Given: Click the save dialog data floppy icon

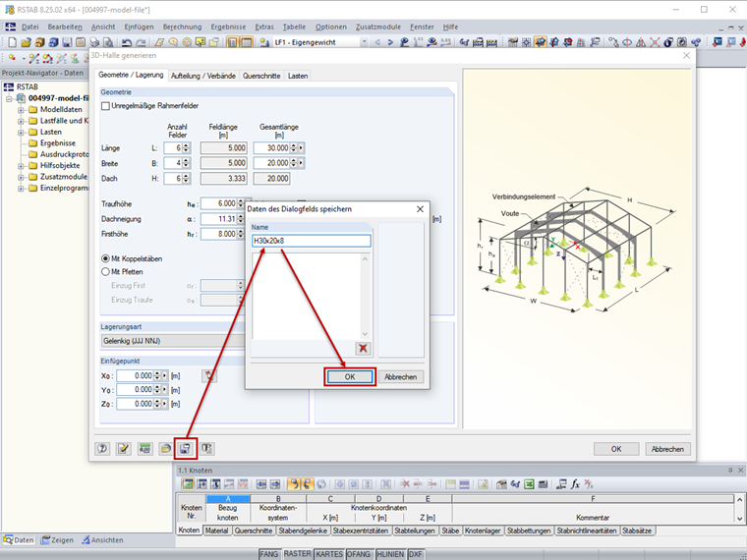Looking at the screenshot, I should coord(186,449).
